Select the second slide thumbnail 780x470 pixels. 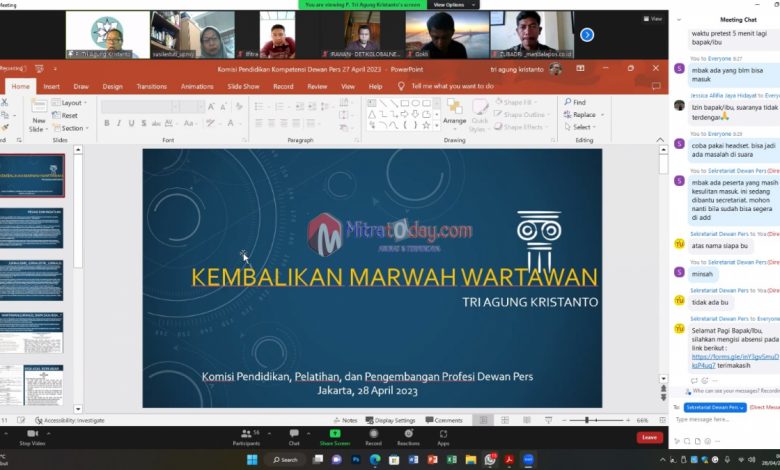tap(32, 228)
